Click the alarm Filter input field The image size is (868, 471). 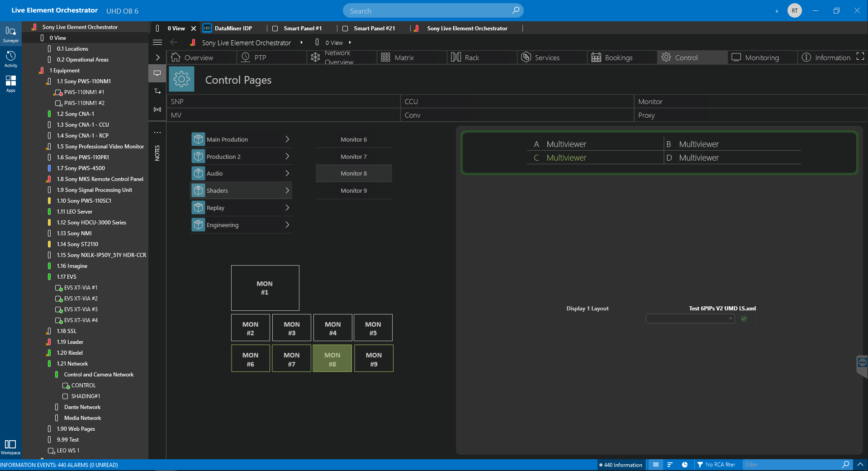[792, 465]
